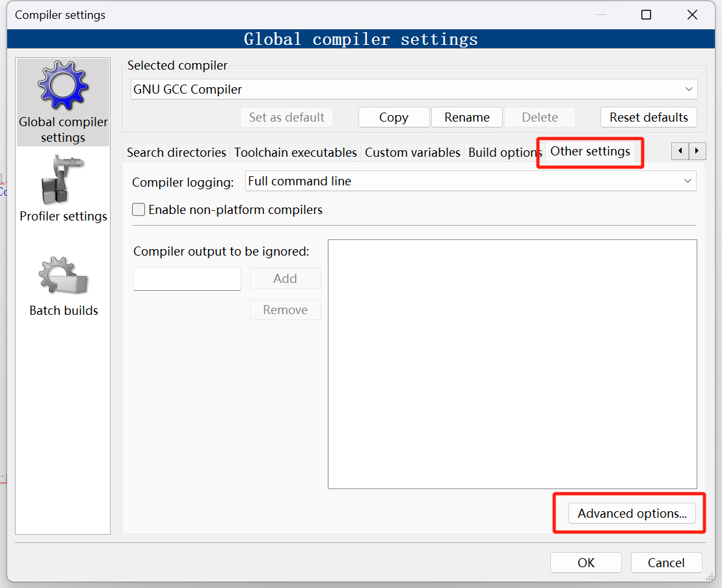The width and height of the screenshot is (722, 588).
Task: Open the Selected compiler dropdown
Action: click(x=414, y=89)
